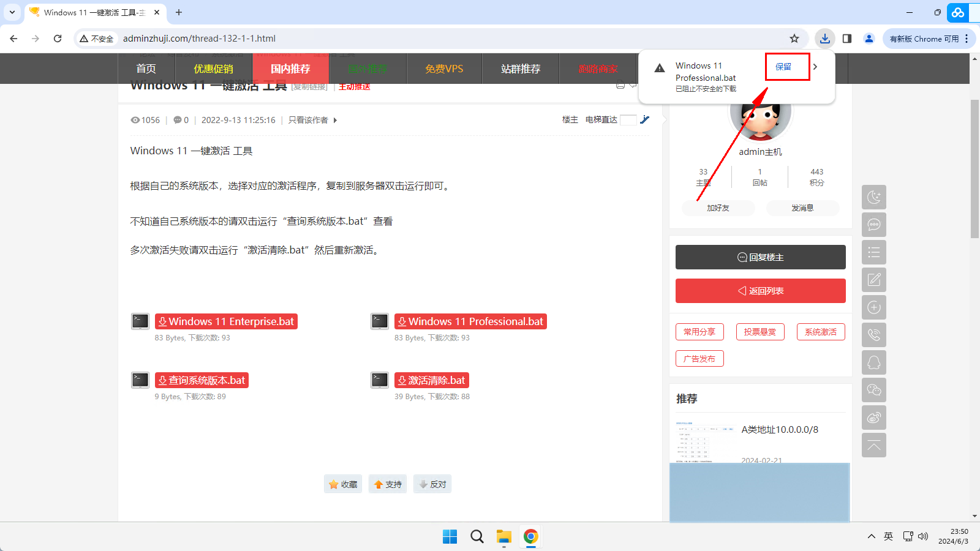Open Chrome three-dot menu
Screen dimensions: 980x551
[x=967, y=39]
